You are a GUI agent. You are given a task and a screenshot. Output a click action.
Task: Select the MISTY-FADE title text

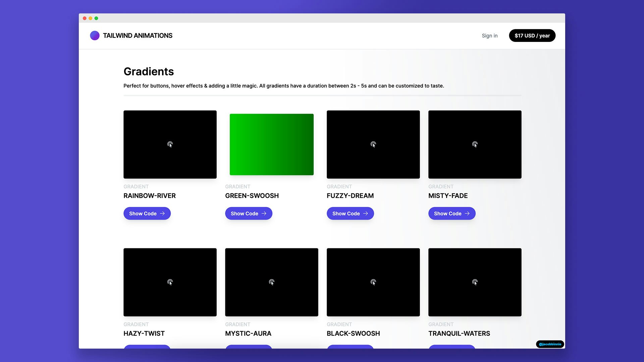coord(448,196)
